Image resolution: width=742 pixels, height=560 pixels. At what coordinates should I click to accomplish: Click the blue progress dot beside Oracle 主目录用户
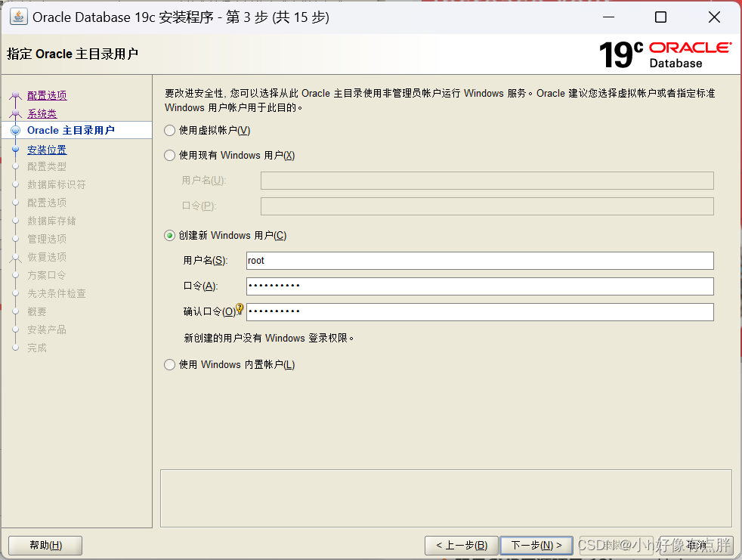[x=16, y=129]
